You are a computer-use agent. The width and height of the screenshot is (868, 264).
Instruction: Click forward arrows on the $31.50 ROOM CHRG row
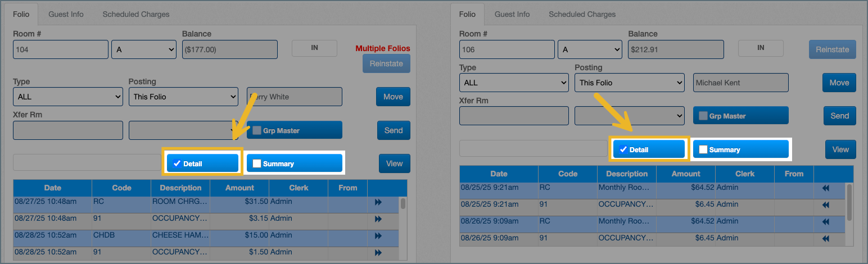(x=378, y=202)
